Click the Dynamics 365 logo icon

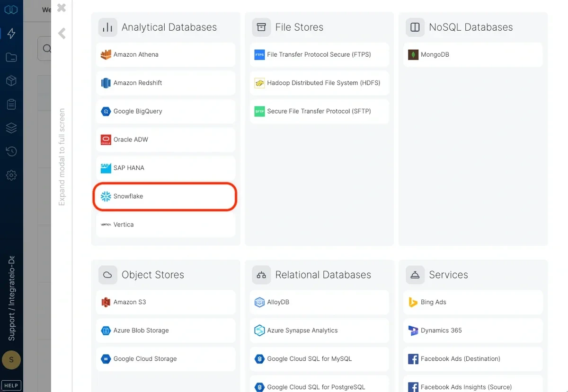pos(413,331)
